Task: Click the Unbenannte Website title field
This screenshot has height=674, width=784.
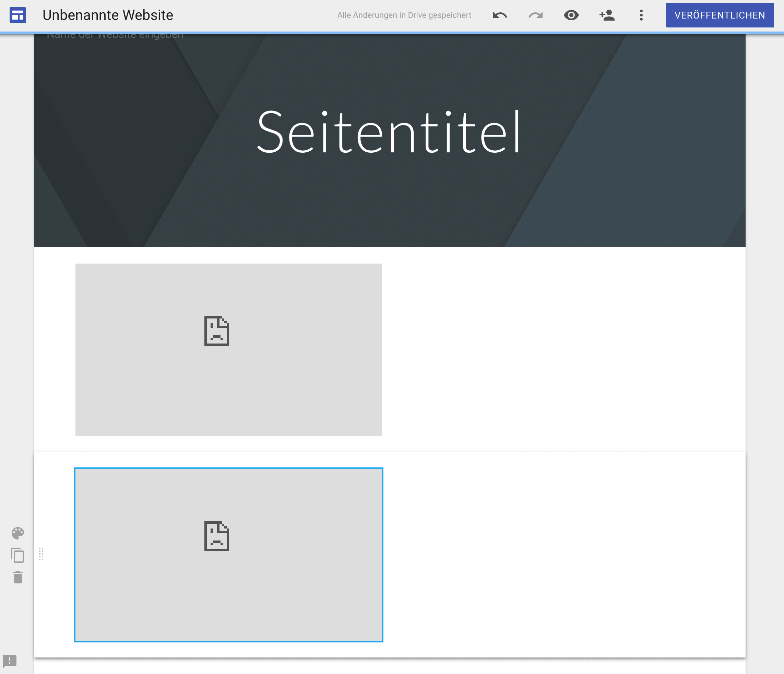Action: [108, 15]
